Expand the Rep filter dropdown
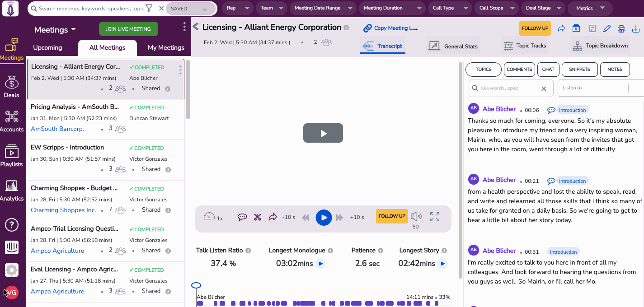The height and width of the screenshot is (307, 644). click(x=237, y=8)
